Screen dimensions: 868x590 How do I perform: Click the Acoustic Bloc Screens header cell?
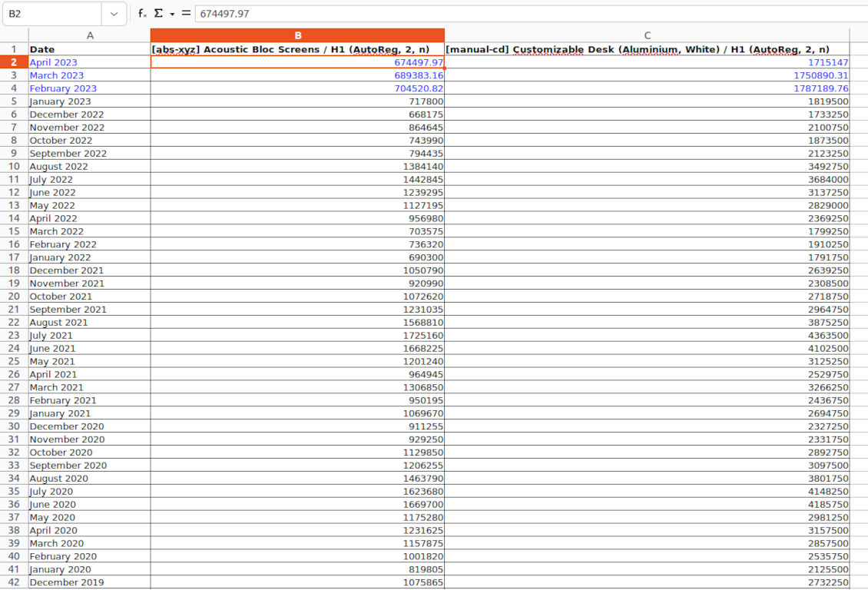point(298,49)
